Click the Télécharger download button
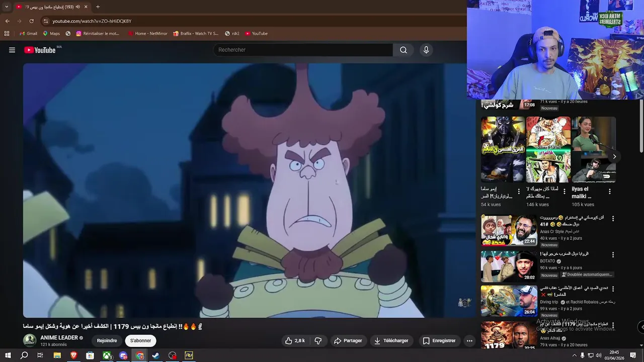The width and height of the screenshot is (644, 362). click(x=391, y=340)
